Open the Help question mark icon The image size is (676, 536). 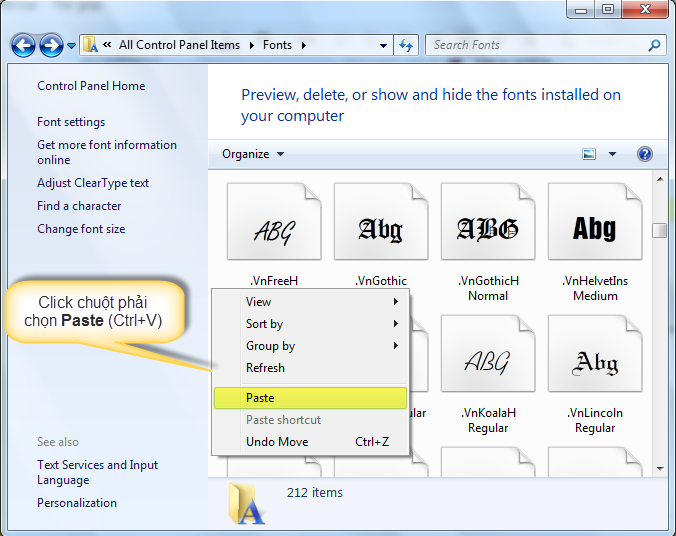click(x=645, y=154)
